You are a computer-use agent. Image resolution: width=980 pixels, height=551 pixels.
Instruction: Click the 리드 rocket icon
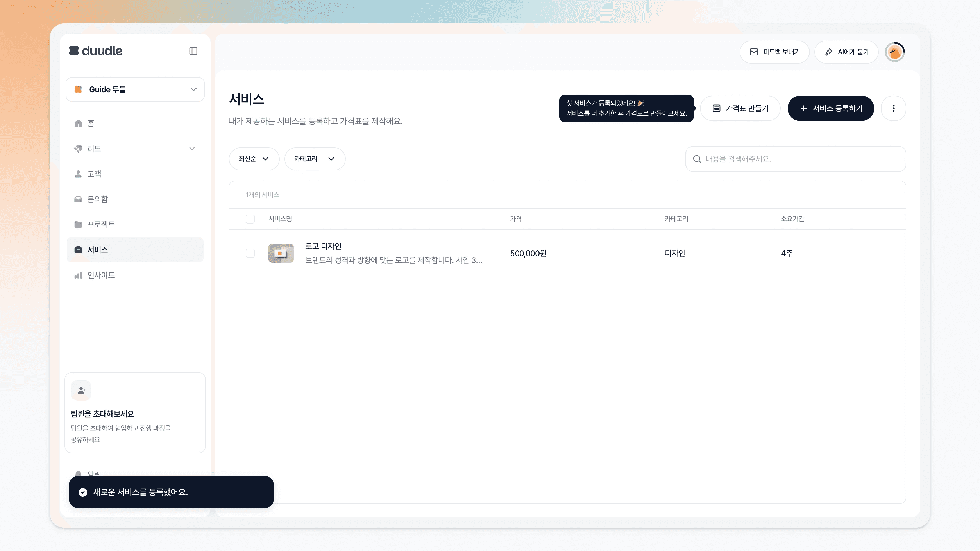[x=78, y=149]
